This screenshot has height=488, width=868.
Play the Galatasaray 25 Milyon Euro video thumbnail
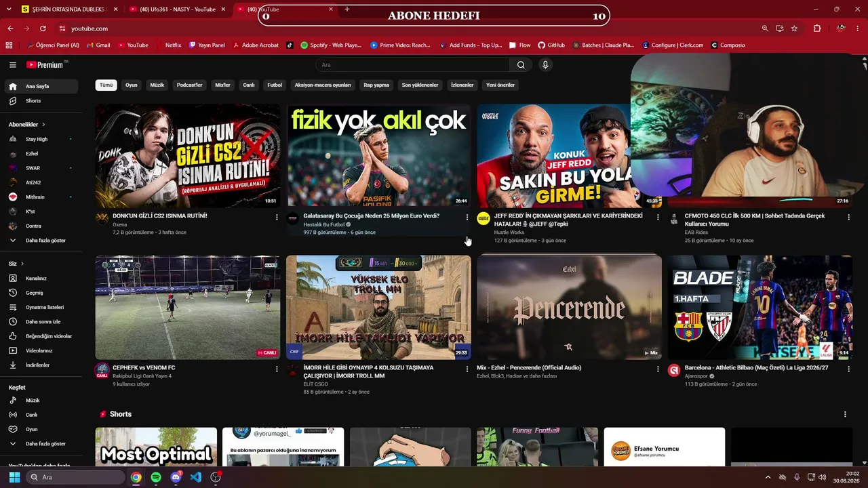[x=378, y=155]
